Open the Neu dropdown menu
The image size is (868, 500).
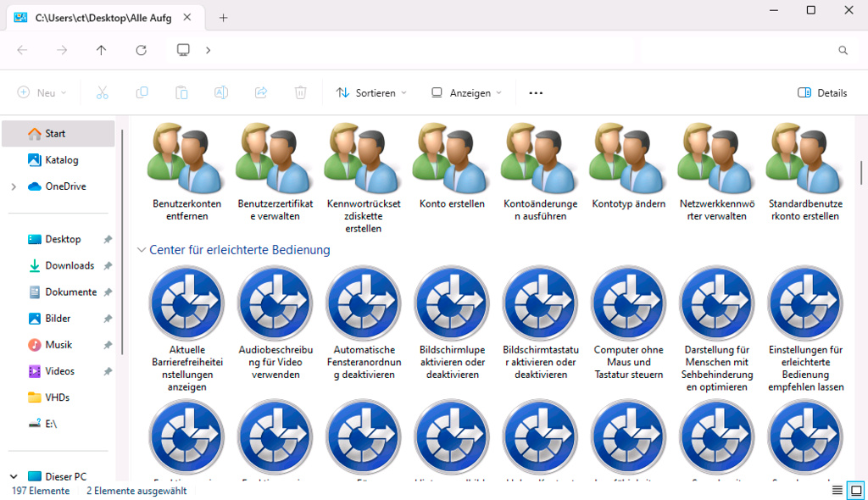point(42,93)
